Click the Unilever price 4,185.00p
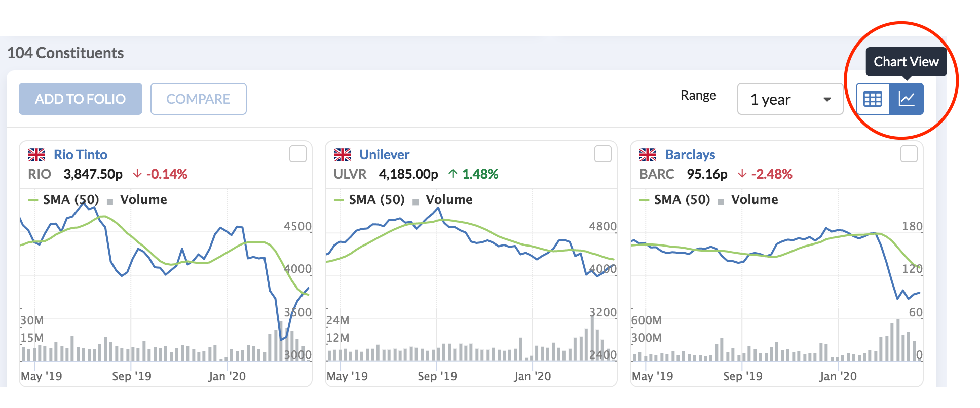This screenshot has width=980, height=408. click(x=408, y=174)
